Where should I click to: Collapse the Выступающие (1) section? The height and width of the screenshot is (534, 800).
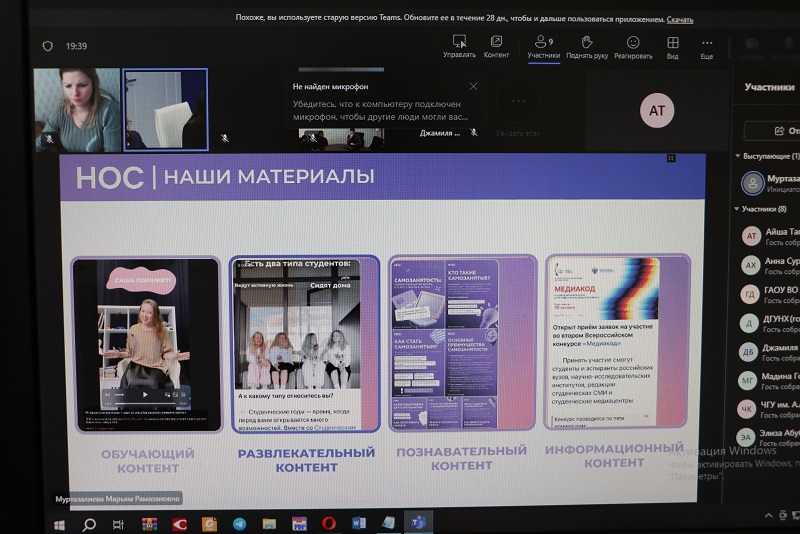(738, 156)
